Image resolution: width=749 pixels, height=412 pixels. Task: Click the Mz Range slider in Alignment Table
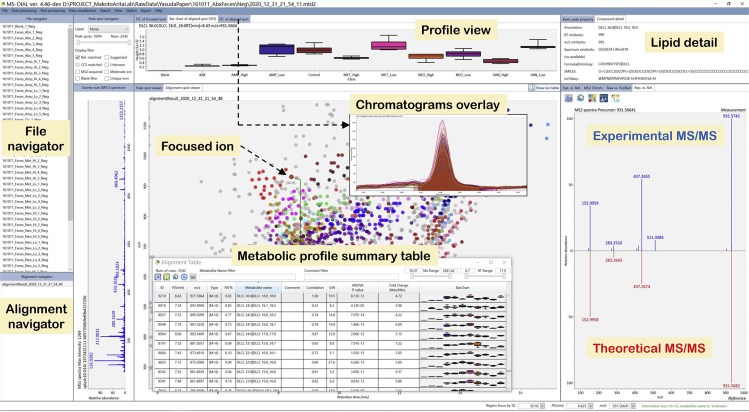coord(432,276)
